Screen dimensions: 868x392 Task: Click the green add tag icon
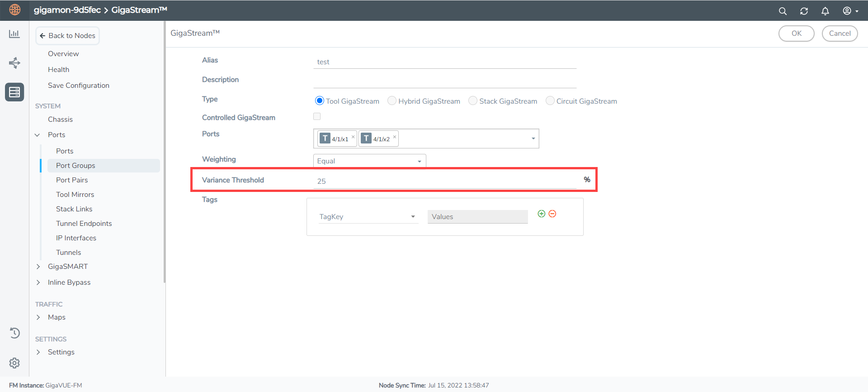(x=541, y=214)
